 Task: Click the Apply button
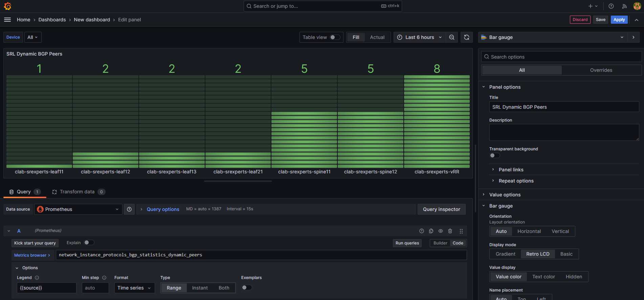[619, 20]
